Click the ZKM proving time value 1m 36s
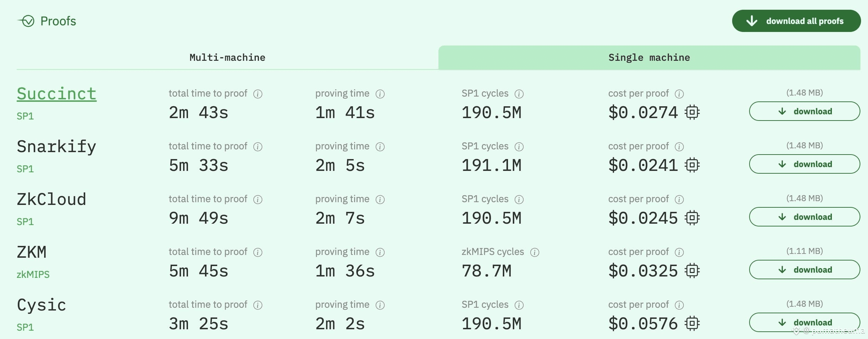Viewport: 868px width, 339px height. (345, 271)
